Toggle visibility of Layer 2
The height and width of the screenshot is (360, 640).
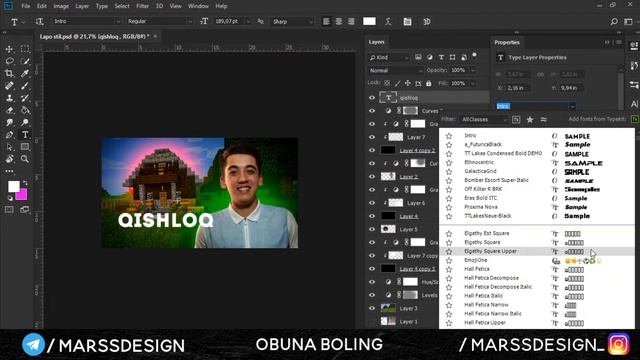pyautogui.click(x=372, y=177)
